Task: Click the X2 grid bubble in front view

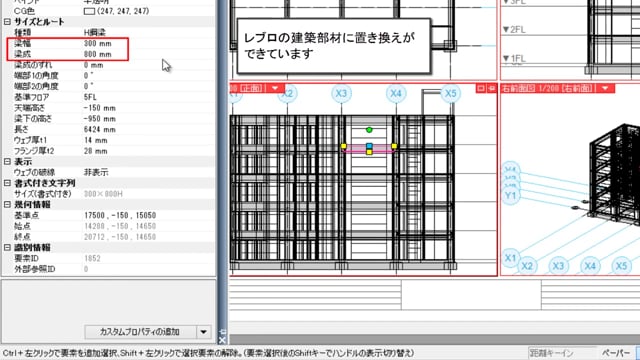Action: 287,93
